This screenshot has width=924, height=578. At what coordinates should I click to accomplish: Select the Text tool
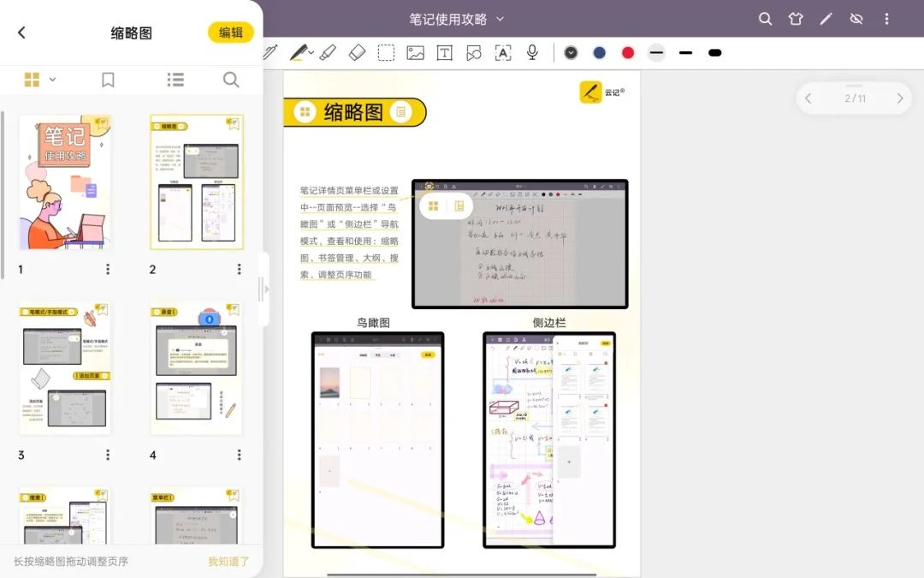pos(445,53)
